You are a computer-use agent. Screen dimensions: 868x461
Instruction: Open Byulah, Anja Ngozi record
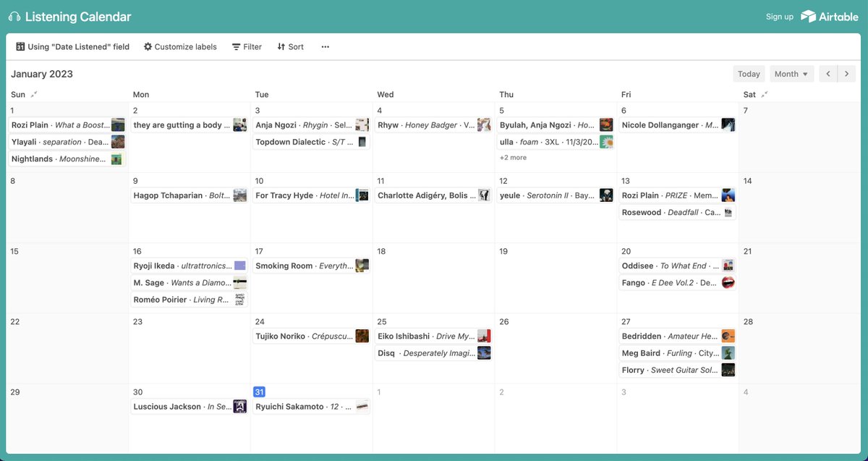[x=556, y=125]
